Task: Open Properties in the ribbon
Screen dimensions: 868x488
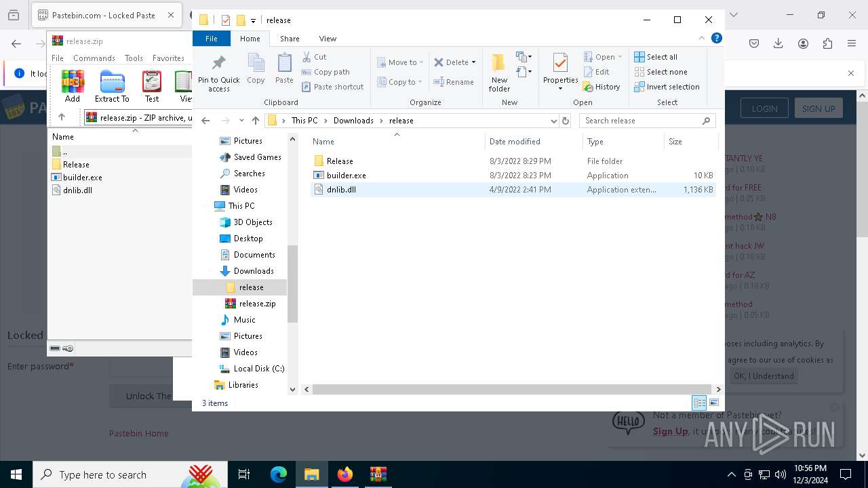Action: click(x=560, y=72)
